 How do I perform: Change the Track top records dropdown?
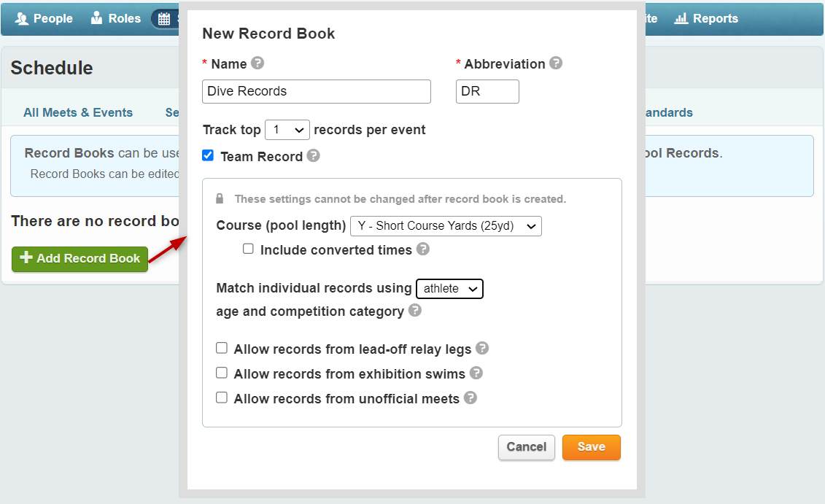point(287,129)
